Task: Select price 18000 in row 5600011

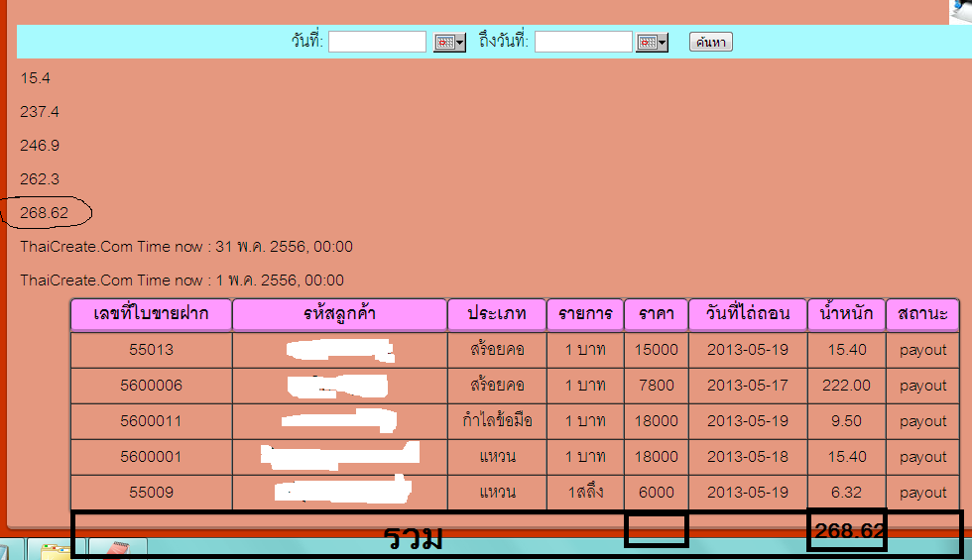Action: 657,421
